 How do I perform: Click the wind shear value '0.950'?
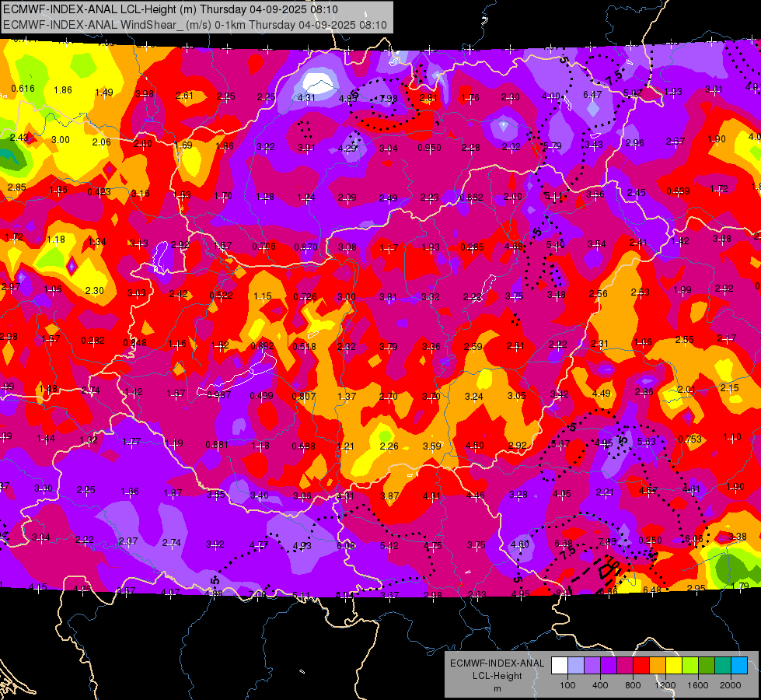pyautogui.click(x=430, y=148)
